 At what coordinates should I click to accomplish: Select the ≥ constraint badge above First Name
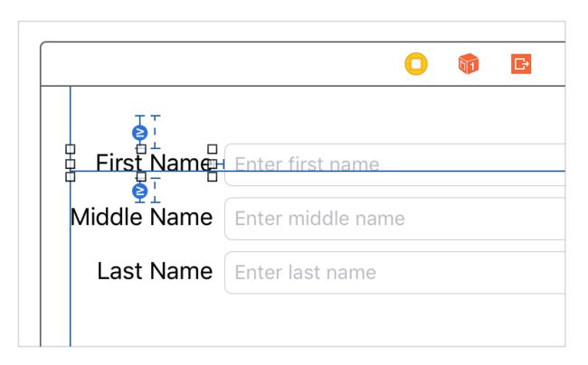point(140,133)
